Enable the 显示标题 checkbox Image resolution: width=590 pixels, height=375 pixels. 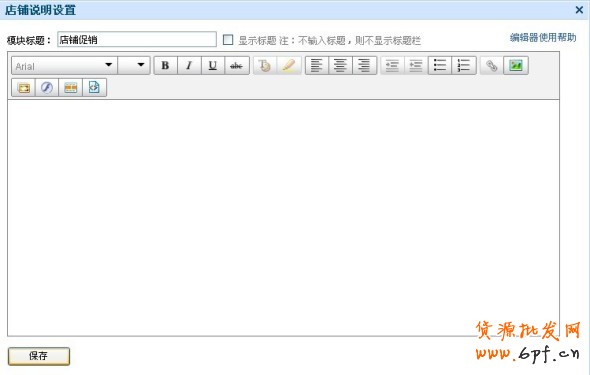(x=228, y=40)
